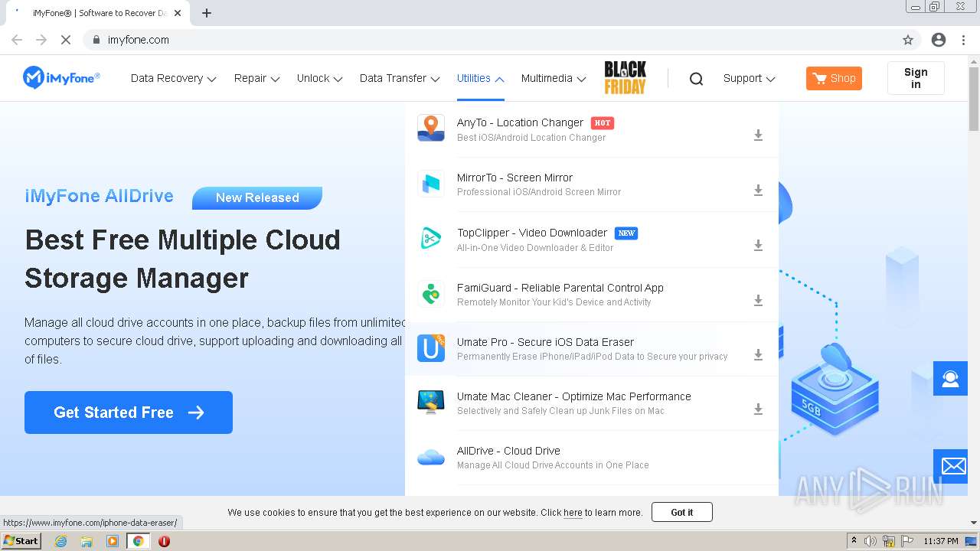Download Umate Mac Cleaner via its arrow
The height and width of the screenshot is (551, 980).
(x=758, y=409)
